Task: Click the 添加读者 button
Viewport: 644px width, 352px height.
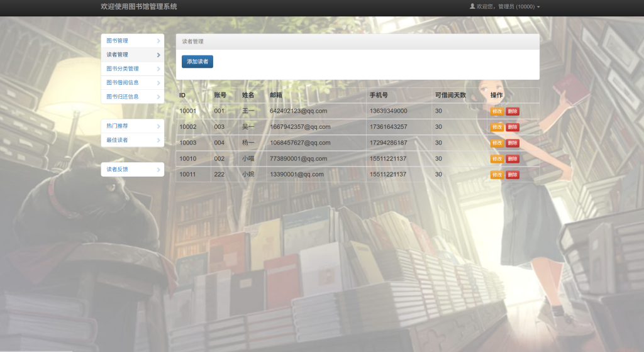Action: [x=197, y=62]
